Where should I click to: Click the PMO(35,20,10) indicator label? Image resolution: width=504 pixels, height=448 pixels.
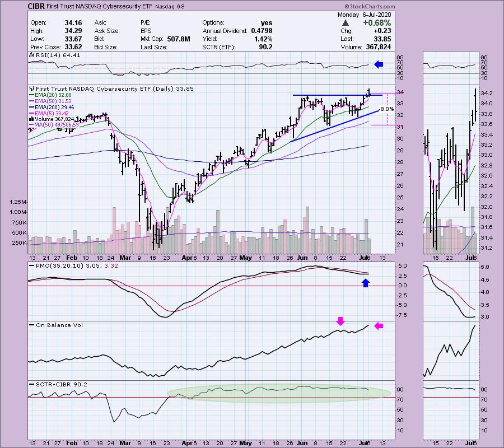click(x=73, y=266)
